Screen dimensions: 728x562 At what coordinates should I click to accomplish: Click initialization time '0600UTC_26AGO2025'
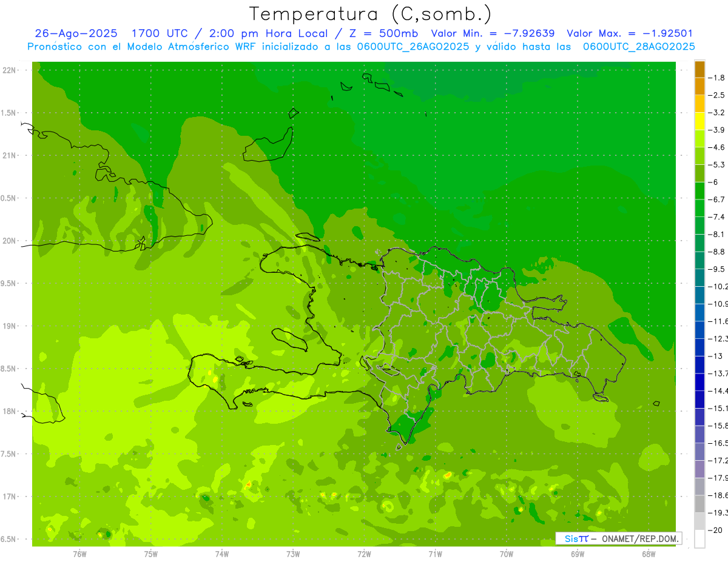[413, 46]
